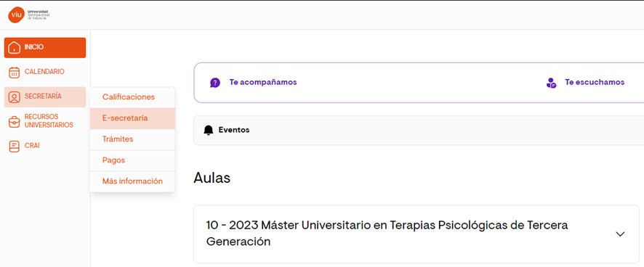Click the Eventos bell icon

(209, 131)
